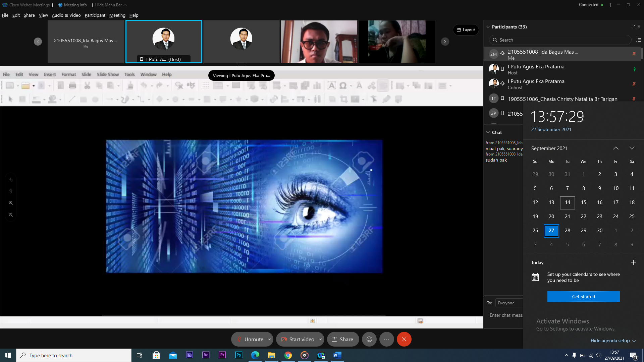Toggle Chesia Christy Natalita mute icon

pyautogui.click(x=634, y=99)
